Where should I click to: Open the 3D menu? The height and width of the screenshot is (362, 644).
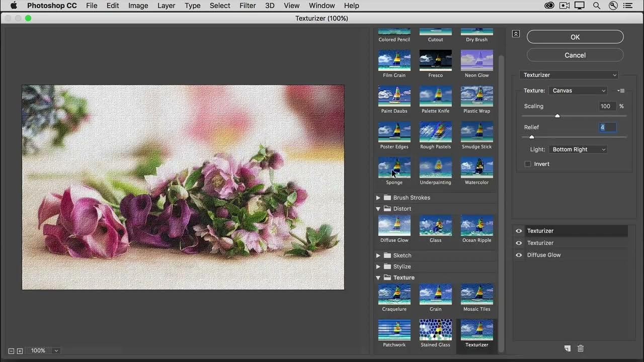270,6
